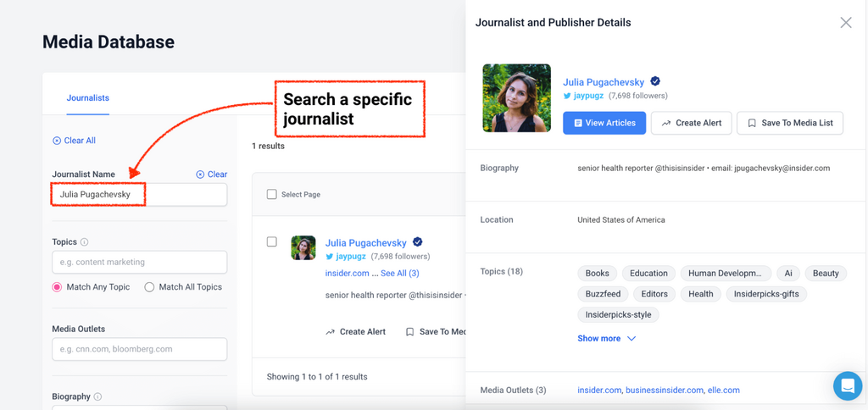Viewport: 868px width, 410px height.
Task: Click the Topics info icon
Action: point(85,242)
